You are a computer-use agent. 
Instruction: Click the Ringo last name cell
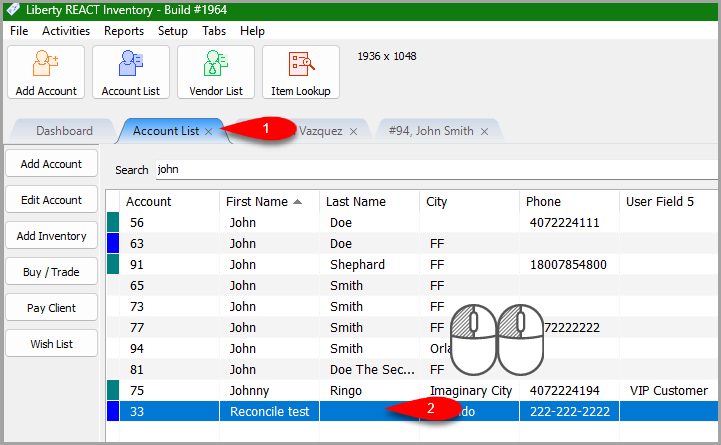pyautogui.click(x=346, y=391)
